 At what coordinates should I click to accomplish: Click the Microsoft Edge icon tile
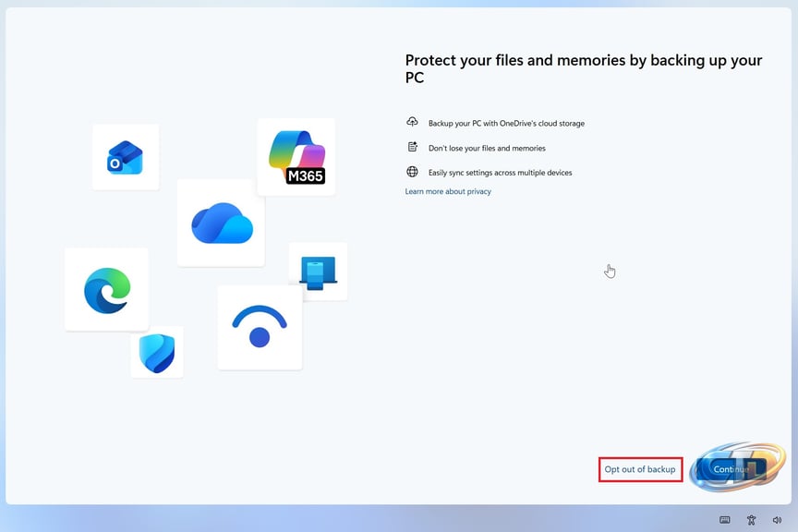click(x=106, y=290)
